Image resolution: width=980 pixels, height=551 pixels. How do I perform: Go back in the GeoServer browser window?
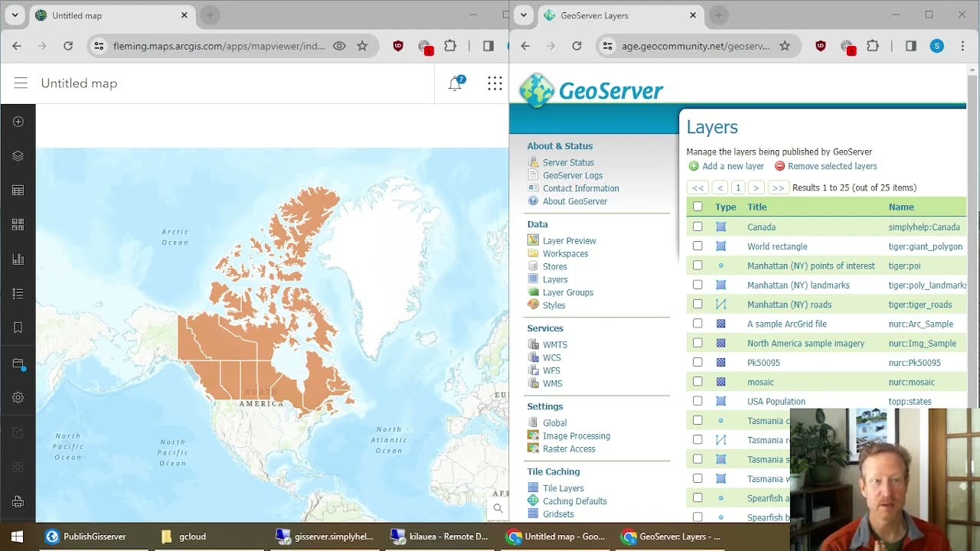pyautogui.click(x=525, y=46)
